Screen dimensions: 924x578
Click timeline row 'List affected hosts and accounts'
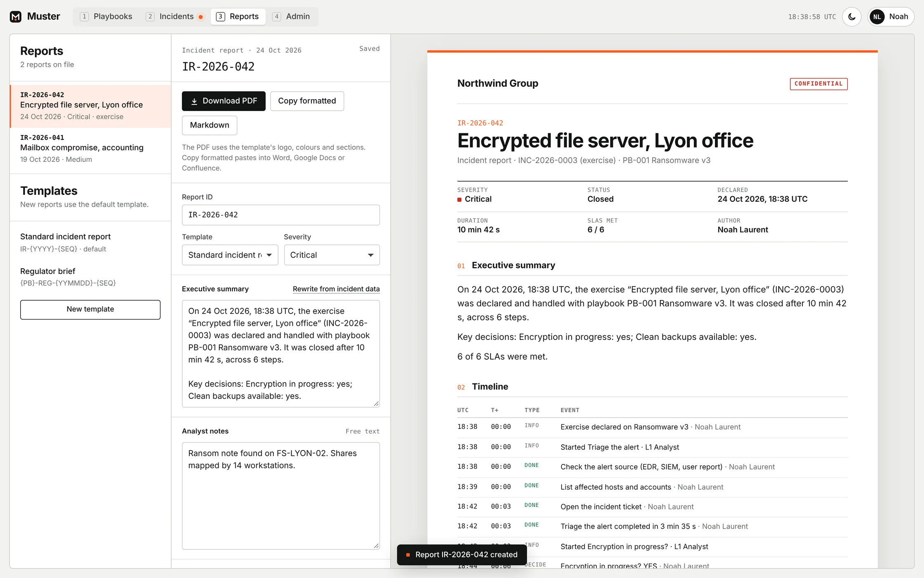coord(652,487)
